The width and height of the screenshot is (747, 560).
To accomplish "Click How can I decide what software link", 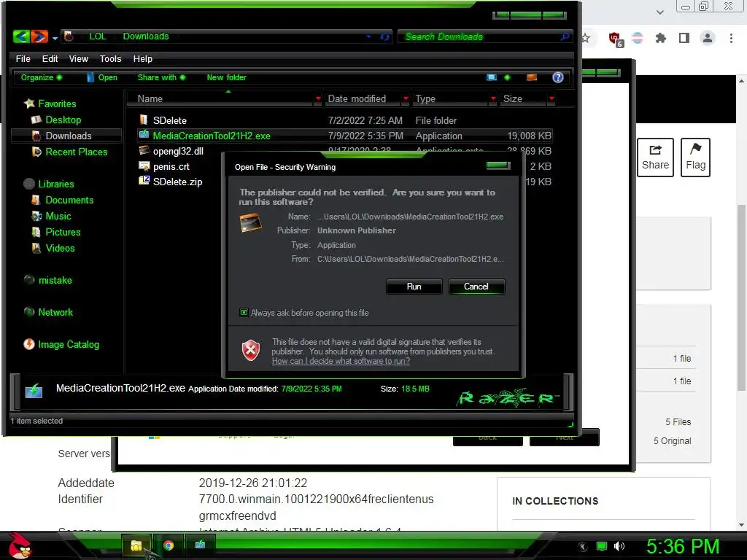I will (341, 361).
